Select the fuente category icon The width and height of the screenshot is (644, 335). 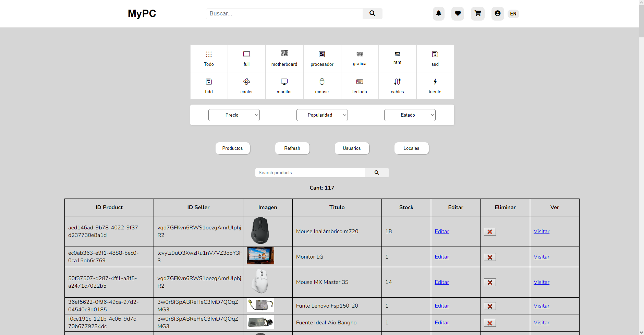click(435, 85)
